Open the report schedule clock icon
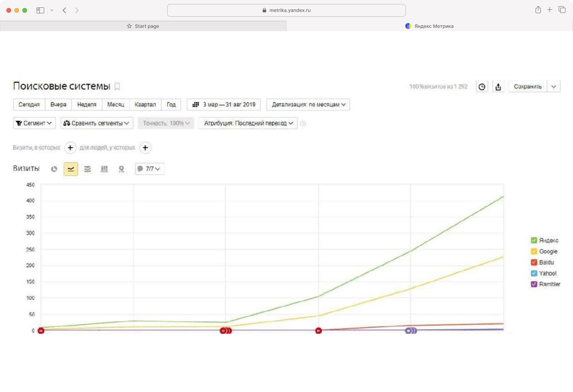The image size is (573, 392). (482, 87)
